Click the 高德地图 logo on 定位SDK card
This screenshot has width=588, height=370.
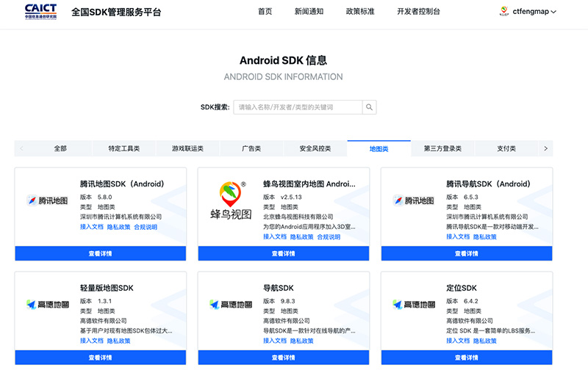[x=414, y=305]
